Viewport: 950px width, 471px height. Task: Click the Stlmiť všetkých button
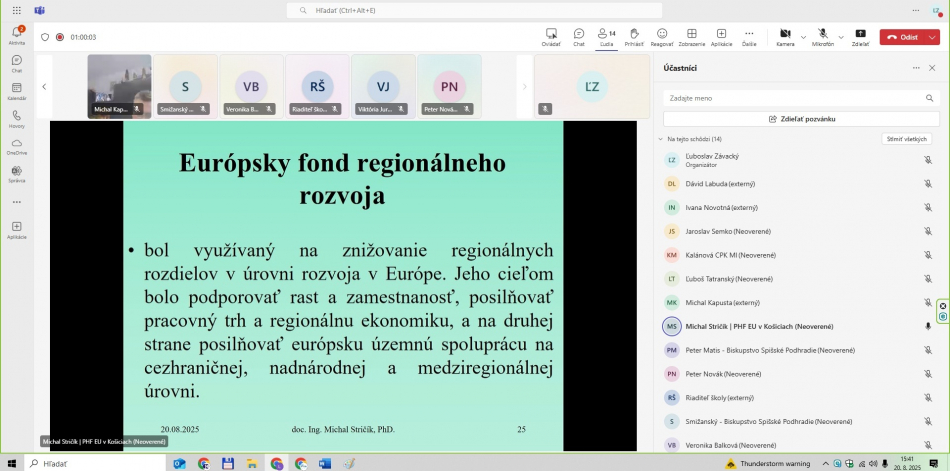click(x=906, y=139)
